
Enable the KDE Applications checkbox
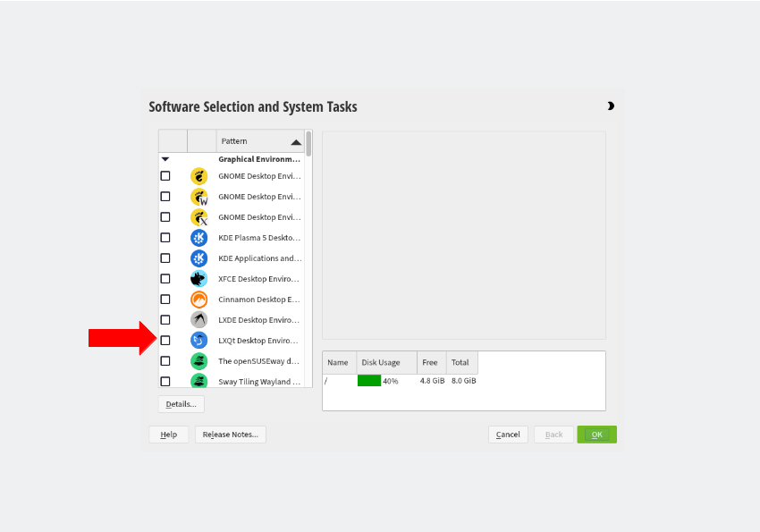165,258
